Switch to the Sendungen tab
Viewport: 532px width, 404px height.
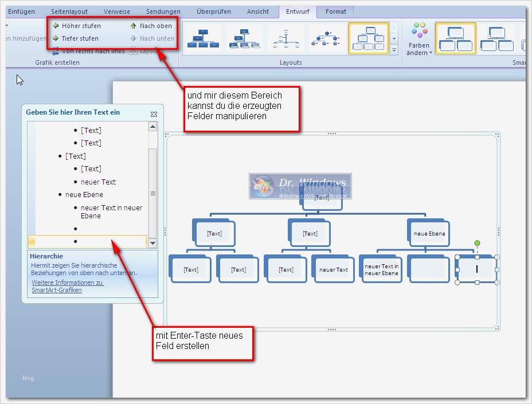pos(163,11)
